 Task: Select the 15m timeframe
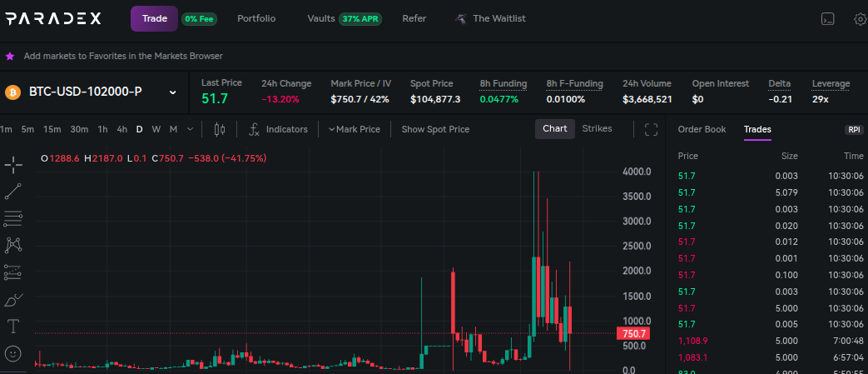[52, 129]
